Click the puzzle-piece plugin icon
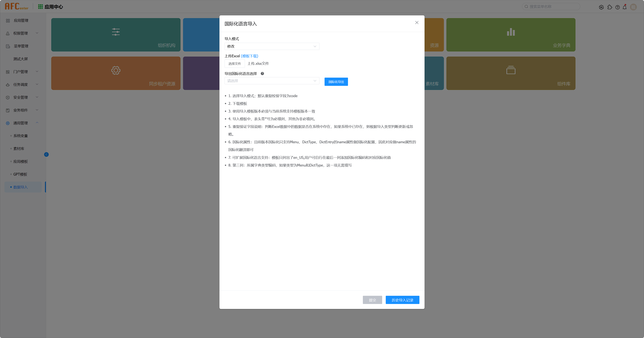 pyautogui.click(x=609, y=7)
